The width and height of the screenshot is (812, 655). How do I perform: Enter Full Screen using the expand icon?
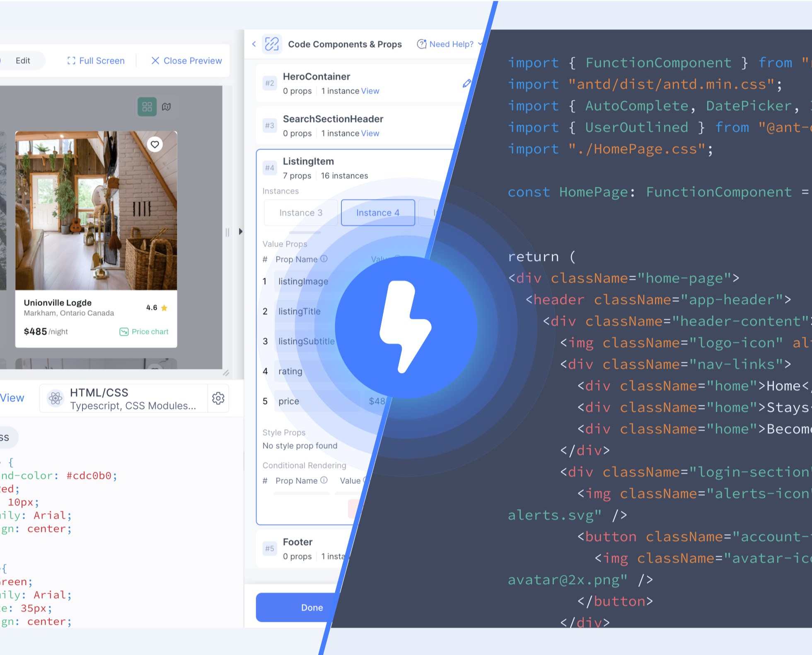click(71, 60)
